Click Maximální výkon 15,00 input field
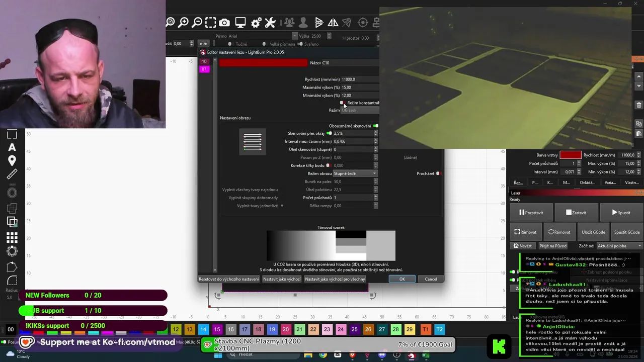 tap(360, 87)
